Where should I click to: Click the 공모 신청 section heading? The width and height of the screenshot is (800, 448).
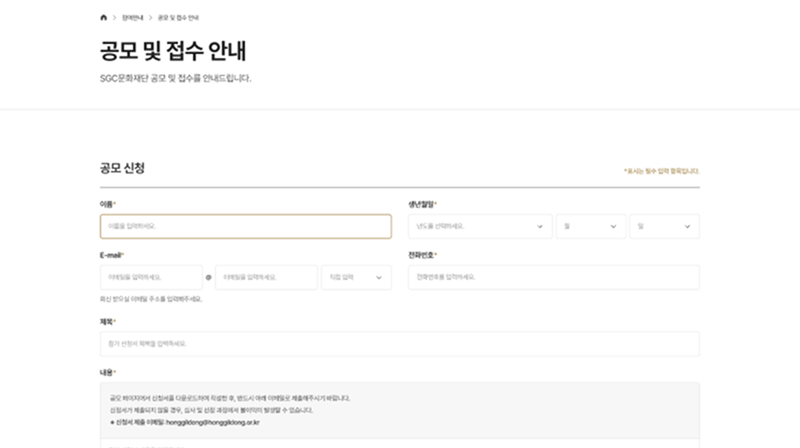pos(122,168)
